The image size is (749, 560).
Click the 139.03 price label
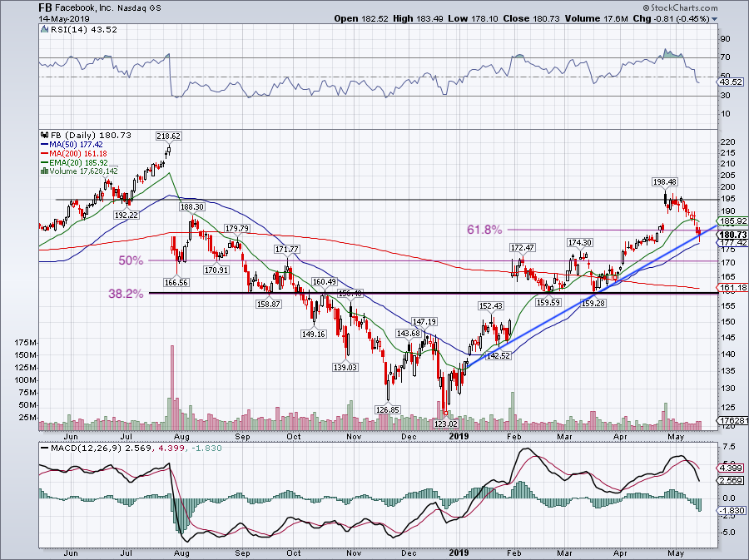(345, 367)
